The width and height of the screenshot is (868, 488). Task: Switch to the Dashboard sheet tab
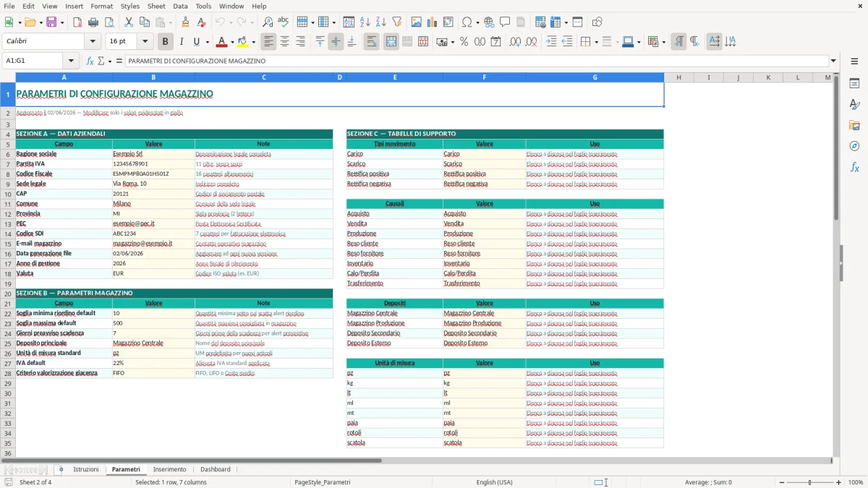[215, 469]
